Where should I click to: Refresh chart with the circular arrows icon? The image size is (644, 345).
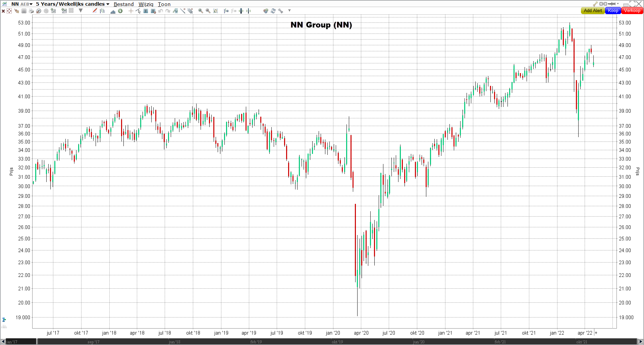(273, 11)
